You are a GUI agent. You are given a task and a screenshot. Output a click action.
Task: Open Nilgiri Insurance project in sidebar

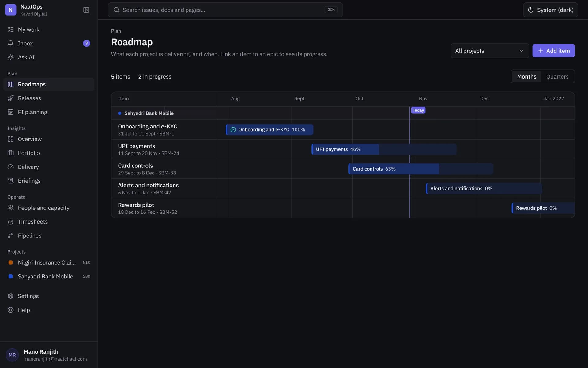tap(49, 263)
